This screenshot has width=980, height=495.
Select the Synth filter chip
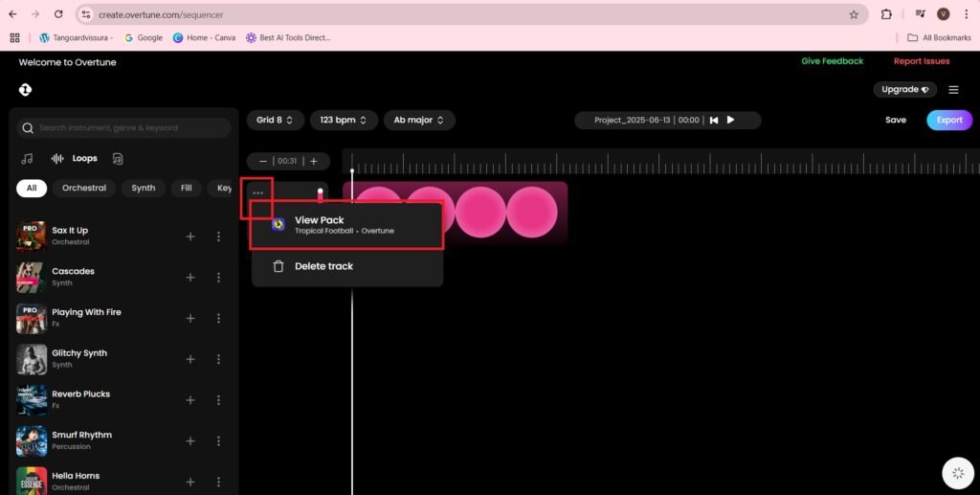[144, 188]
